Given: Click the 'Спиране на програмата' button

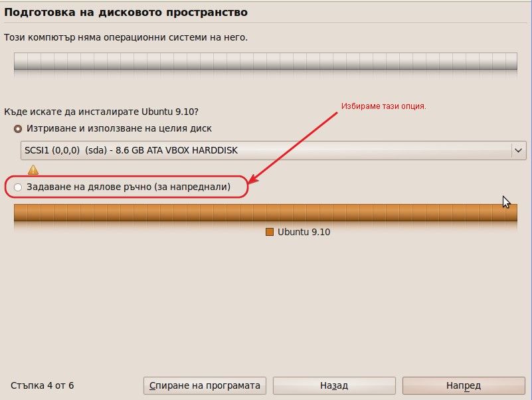Looking at the screenshot, I should click(205, 386).
